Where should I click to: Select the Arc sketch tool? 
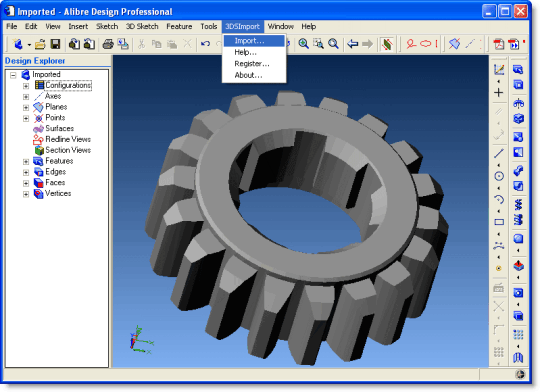tap(499, 199)
